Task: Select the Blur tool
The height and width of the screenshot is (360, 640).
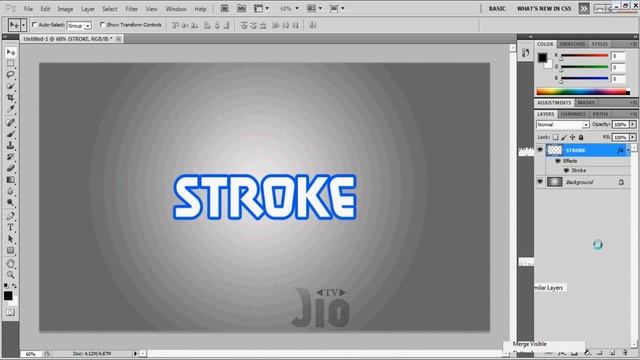Action: tap(11, 191)
